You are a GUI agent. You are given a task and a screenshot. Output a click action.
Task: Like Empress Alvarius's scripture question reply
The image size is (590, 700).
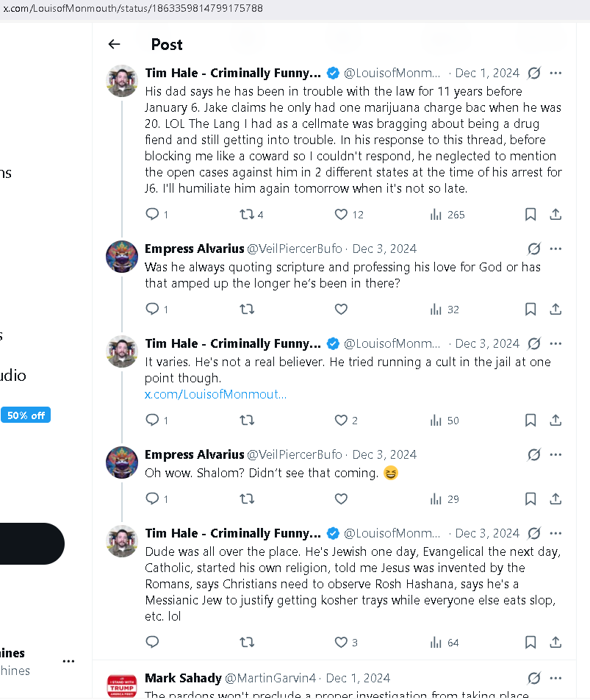341,310
